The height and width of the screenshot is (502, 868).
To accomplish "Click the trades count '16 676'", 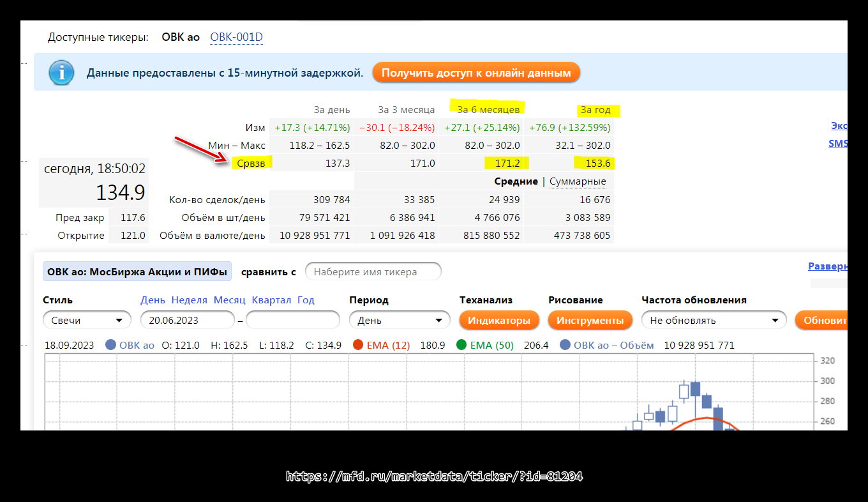I will click(x=595, y=200).
